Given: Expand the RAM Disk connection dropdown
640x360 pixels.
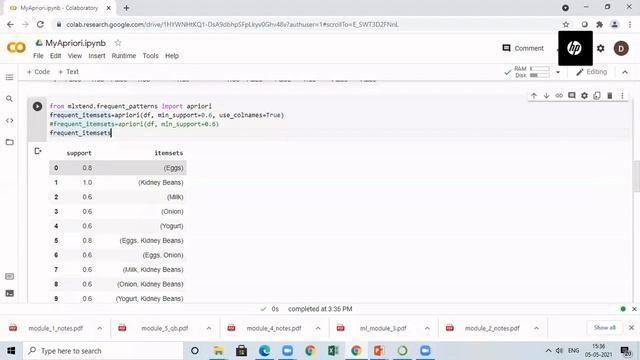Looking at the screenshot, I should click(558, 72).
